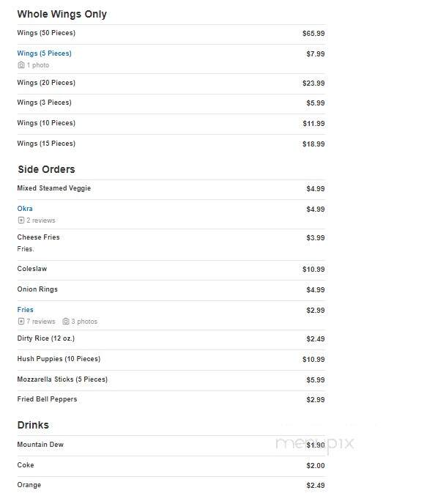Select the Mozzarella Sticks (5 Pieces) item
Screen dimensions: 446x504
(x=62, y=379)
